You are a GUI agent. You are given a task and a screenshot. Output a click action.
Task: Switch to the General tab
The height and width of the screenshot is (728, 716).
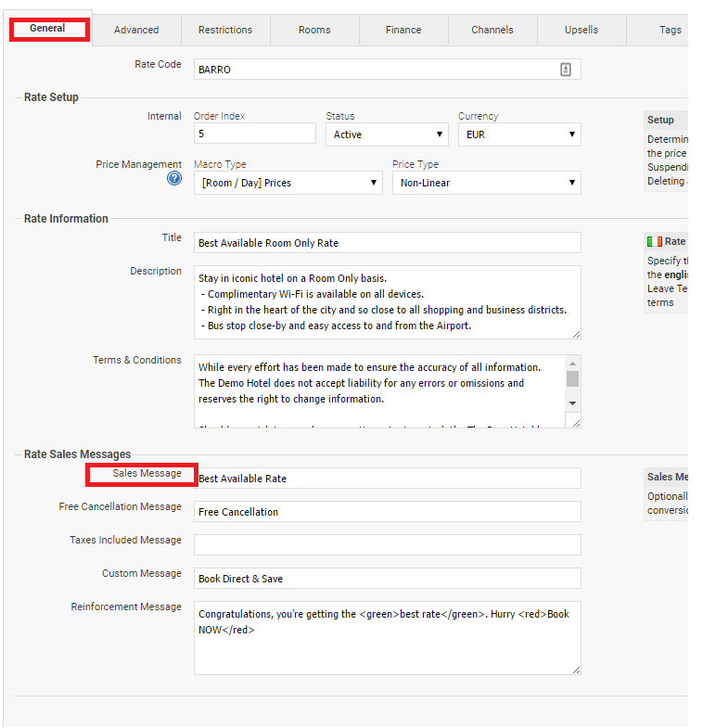tap(48, 29)
